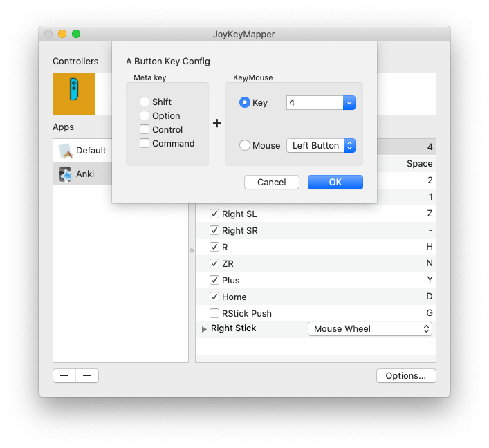The height and width of the screenshot is (448, 489).
Task: Click the key text field showing 4
Action: coord(315,102)
